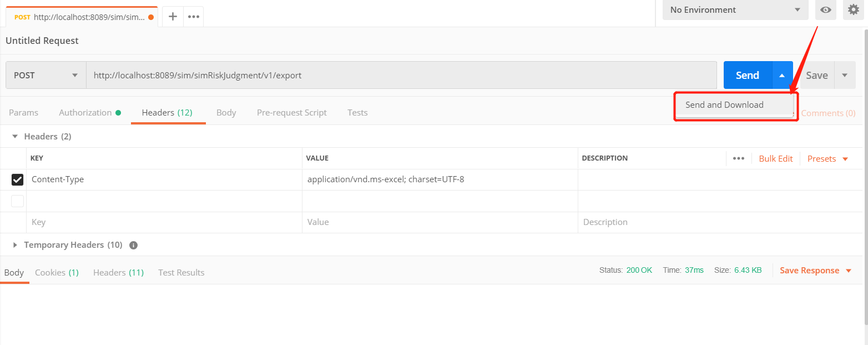Viewport: 868px width, 345px height.
Task: Open manage environments gear icon
Action: (x=854, y=10)
